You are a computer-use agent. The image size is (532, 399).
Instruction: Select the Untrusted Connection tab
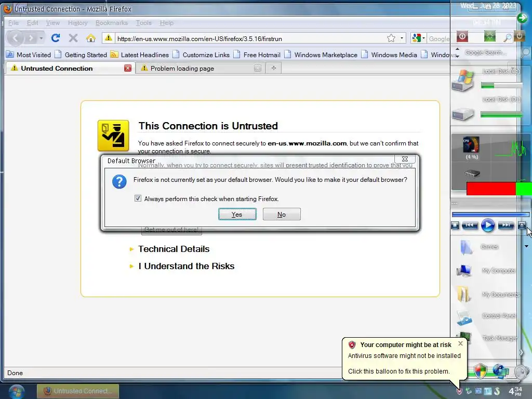[70, 68]
